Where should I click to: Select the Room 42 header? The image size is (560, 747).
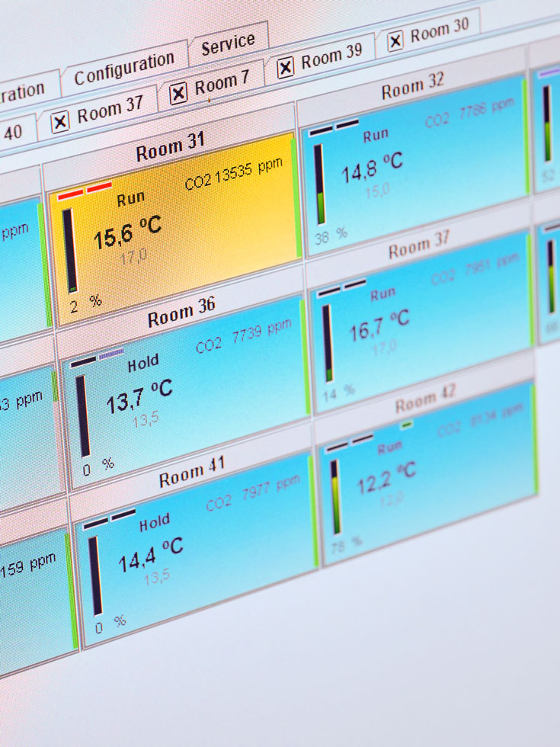point(425,399)
